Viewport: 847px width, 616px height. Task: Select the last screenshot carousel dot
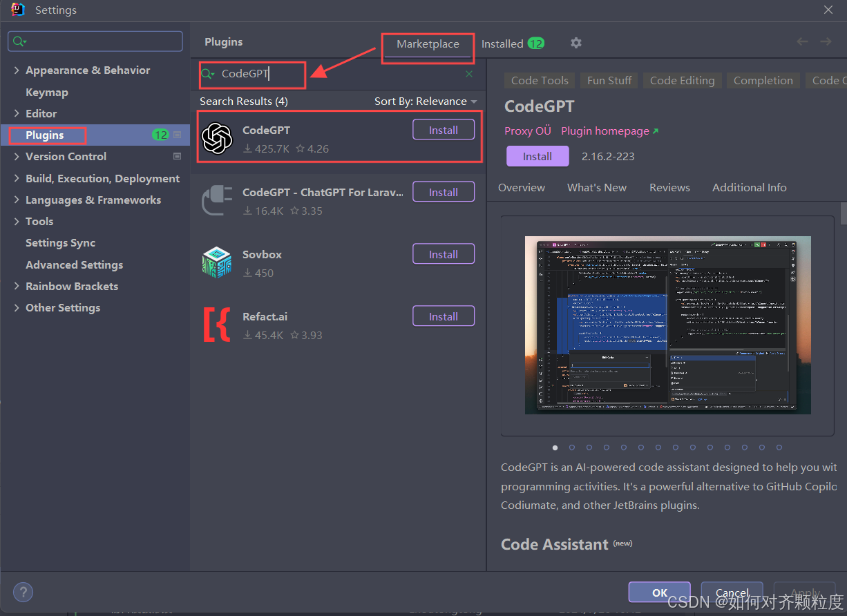coord(779,447)
